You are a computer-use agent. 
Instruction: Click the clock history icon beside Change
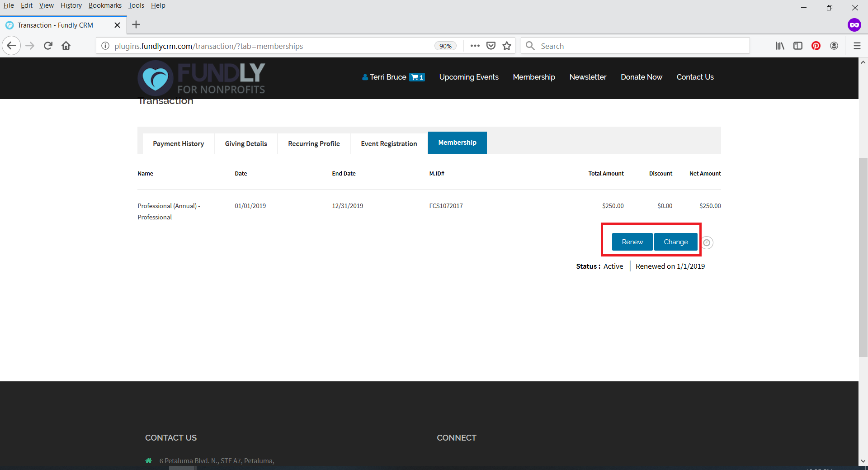coord(707,242)
